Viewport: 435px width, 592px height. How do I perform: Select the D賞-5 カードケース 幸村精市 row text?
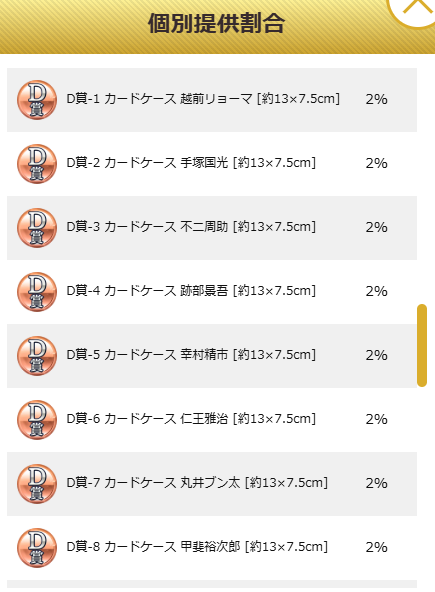(x=191, y=355)
